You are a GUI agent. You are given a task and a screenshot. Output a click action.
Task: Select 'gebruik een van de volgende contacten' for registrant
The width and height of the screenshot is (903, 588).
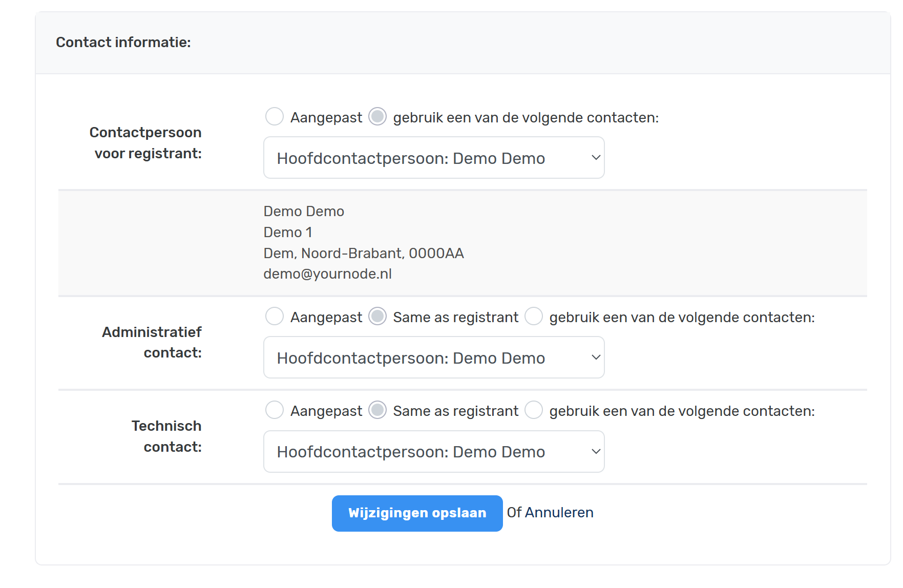click(377, 117)
